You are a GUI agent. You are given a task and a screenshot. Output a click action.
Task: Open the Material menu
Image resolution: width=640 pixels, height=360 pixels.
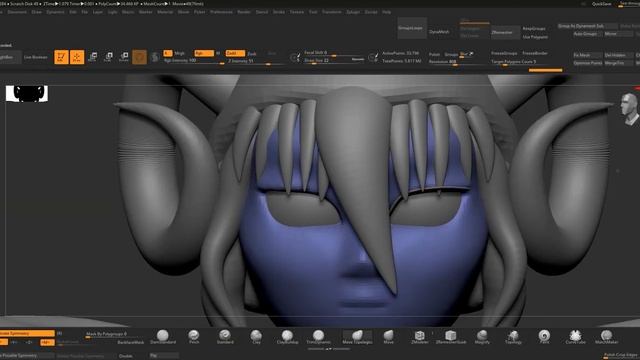(165, 12)
